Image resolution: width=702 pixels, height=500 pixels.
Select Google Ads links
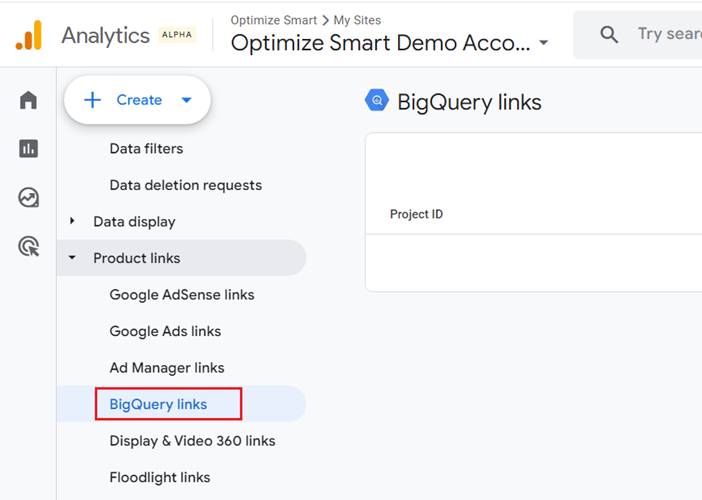coord(165,331)
